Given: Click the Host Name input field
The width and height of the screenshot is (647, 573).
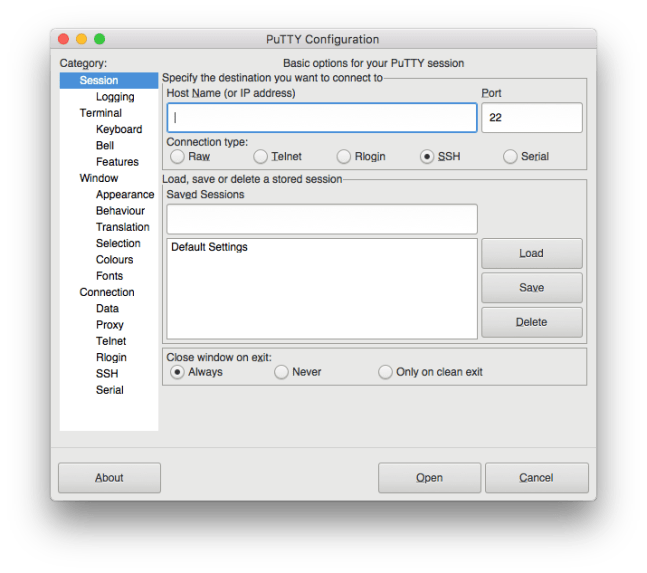Looking at the screenshot, I should click(x=321, y=117).
